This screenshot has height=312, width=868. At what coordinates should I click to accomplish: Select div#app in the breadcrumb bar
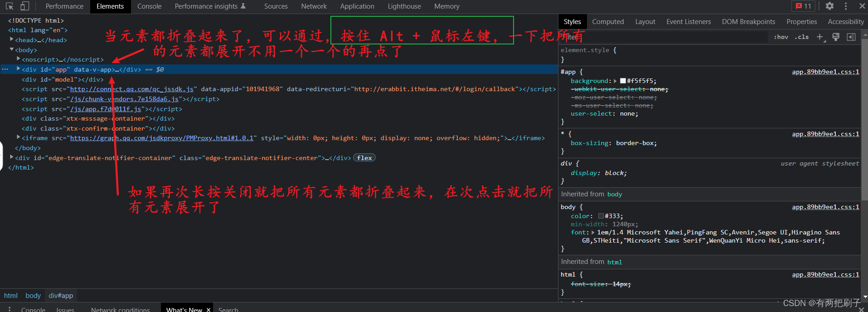(x=61, y=296)
